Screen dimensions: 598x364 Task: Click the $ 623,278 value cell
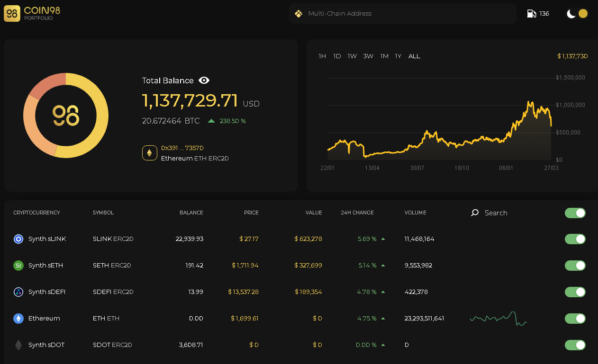coord(308,239)
